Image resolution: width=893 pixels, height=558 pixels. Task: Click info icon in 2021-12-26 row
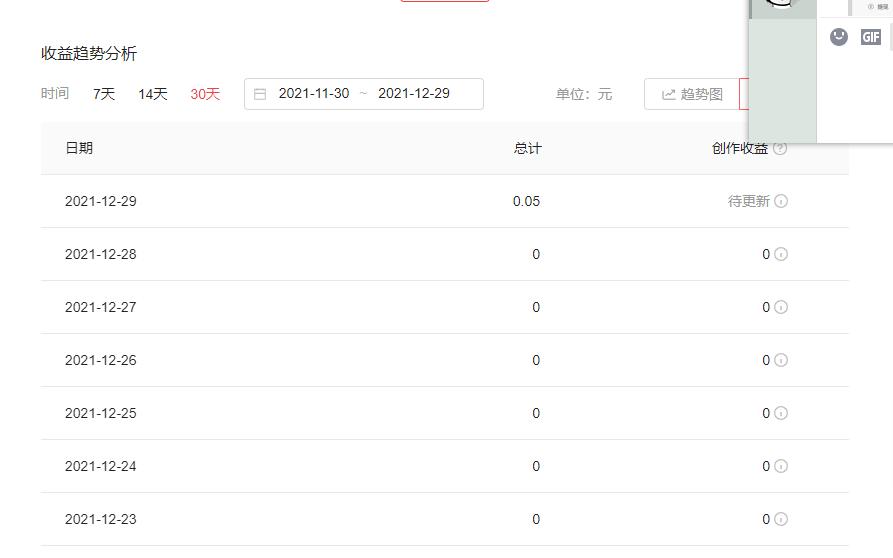click(x=781, y=360)
